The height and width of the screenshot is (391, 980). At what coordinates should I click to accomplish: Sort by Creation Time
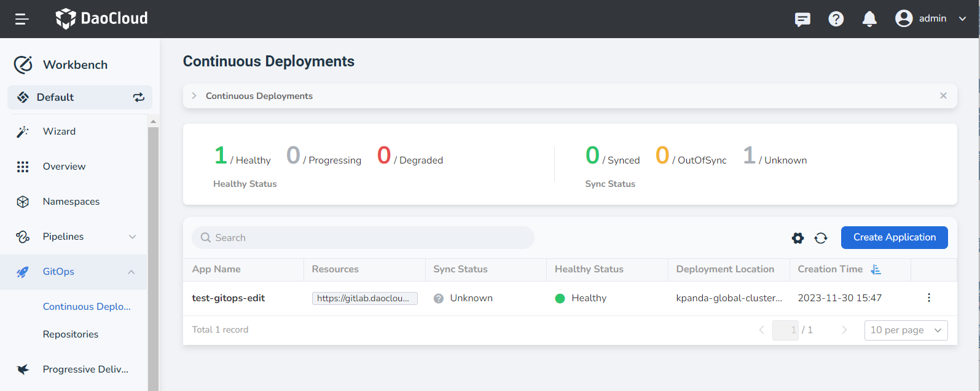pyautogui.click(x=876, y=269)
